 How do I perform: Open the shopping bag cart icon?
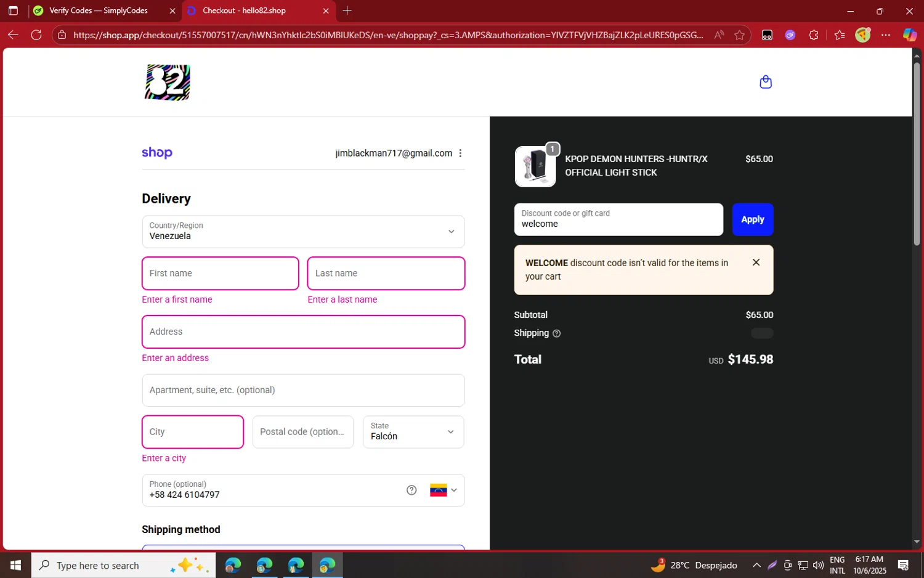coord(766,82)
